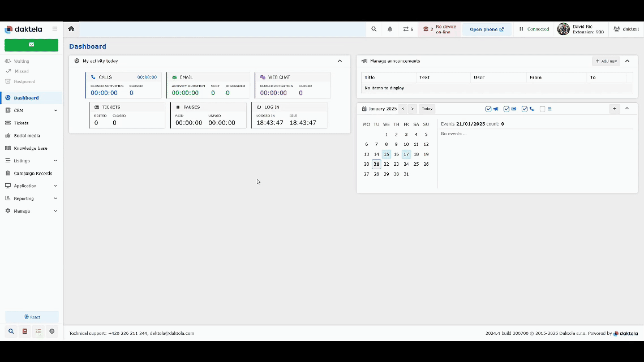Click the home icon in the top bar
This screenshot has width=644, height=362.
coord(71,29)
